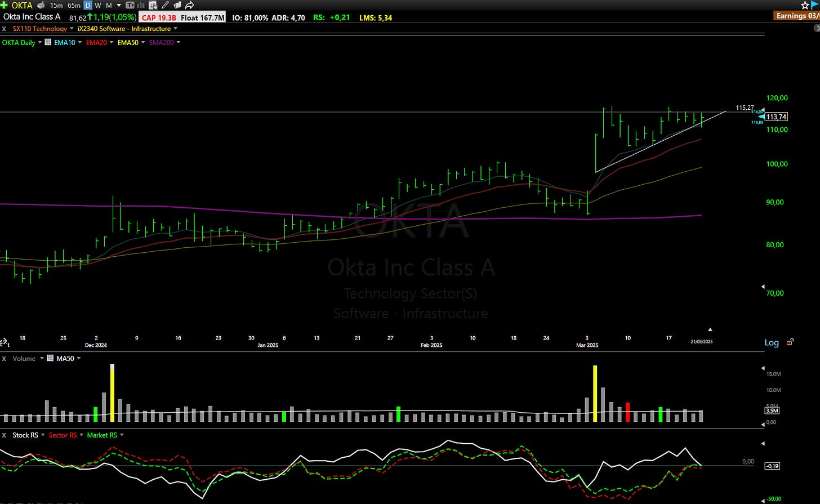Switch to the 15m timeframe
Image resolution: width=820 pixels, height=504 pixels.
(56, 5)
